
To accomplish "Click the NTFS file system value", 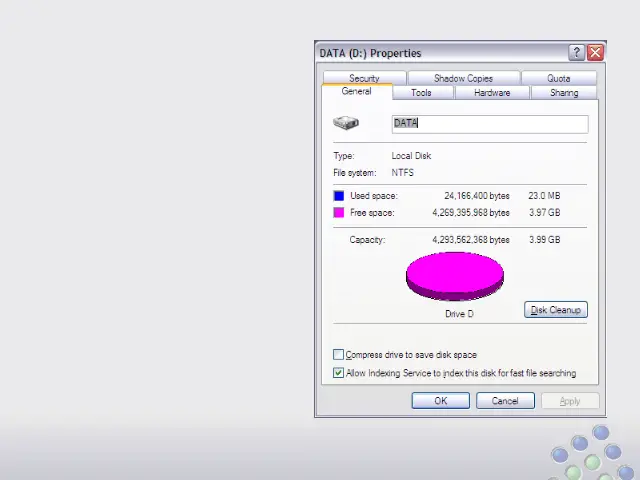I will coord(402,173).
